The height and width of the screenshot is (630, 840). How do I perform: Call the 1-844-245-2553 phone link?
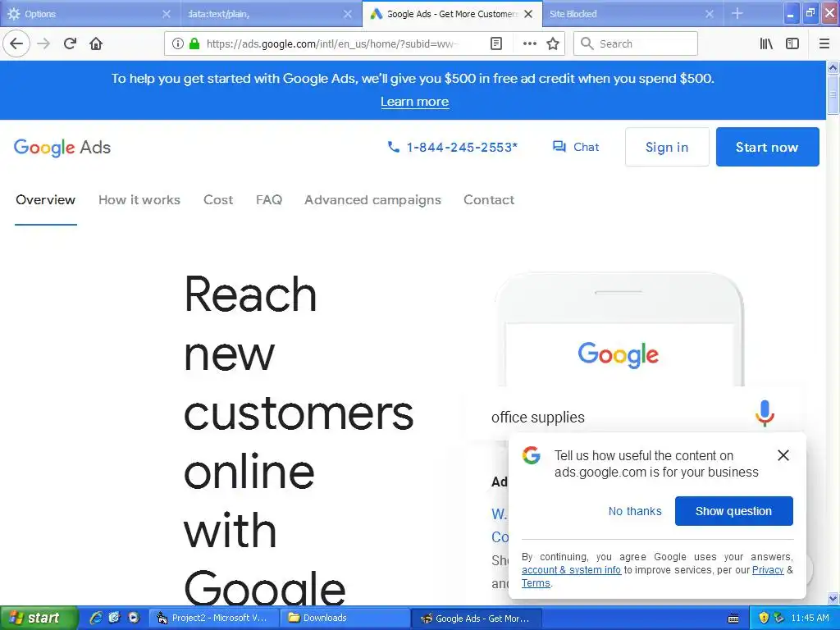452,147
